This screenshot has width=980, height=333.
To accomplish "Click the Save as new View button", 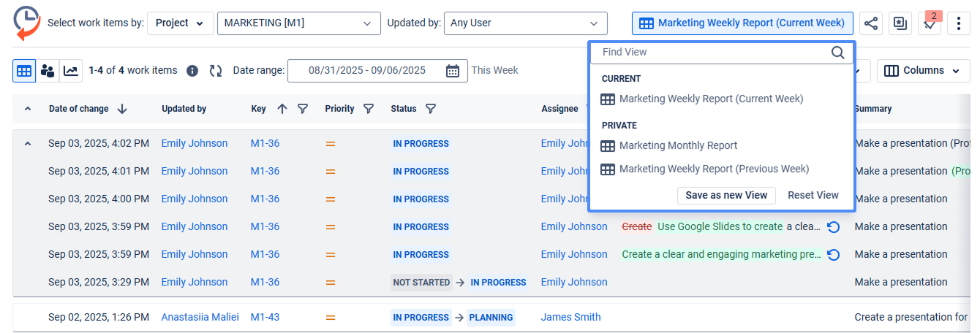I will coord(726,195).
